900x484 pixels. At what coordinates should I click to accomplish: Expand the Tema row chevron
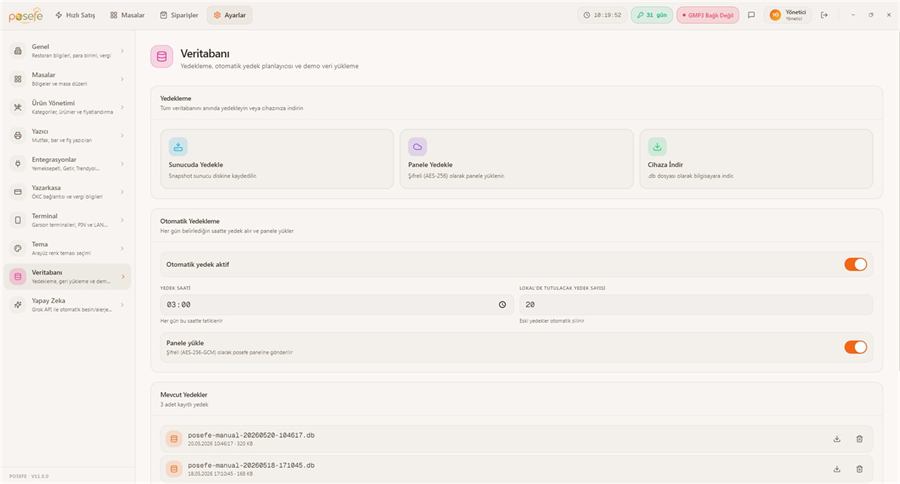(x=122, y=248)
